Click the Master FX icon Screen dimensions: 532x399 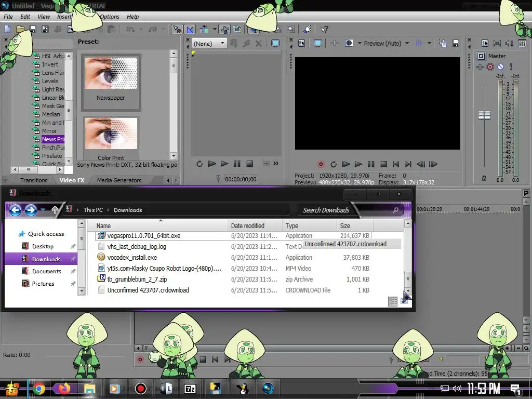pyautogui.click(x=480, y=67)
